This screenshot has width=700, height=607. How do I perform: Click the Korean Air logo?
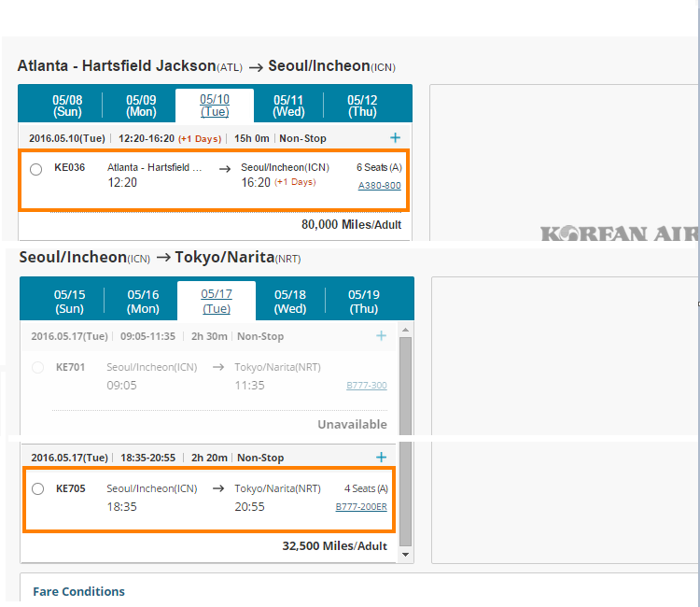point(620,233)
